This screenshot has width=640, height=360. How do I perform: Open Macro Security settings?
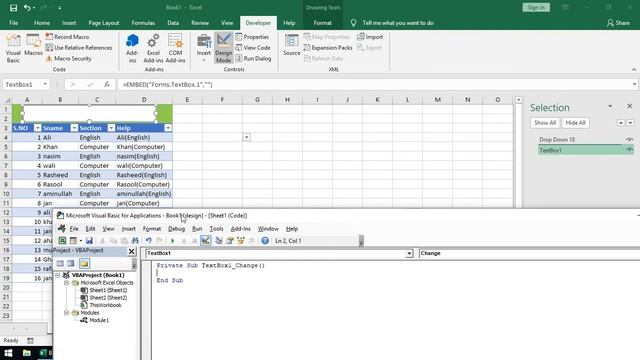tap(69, 58)
